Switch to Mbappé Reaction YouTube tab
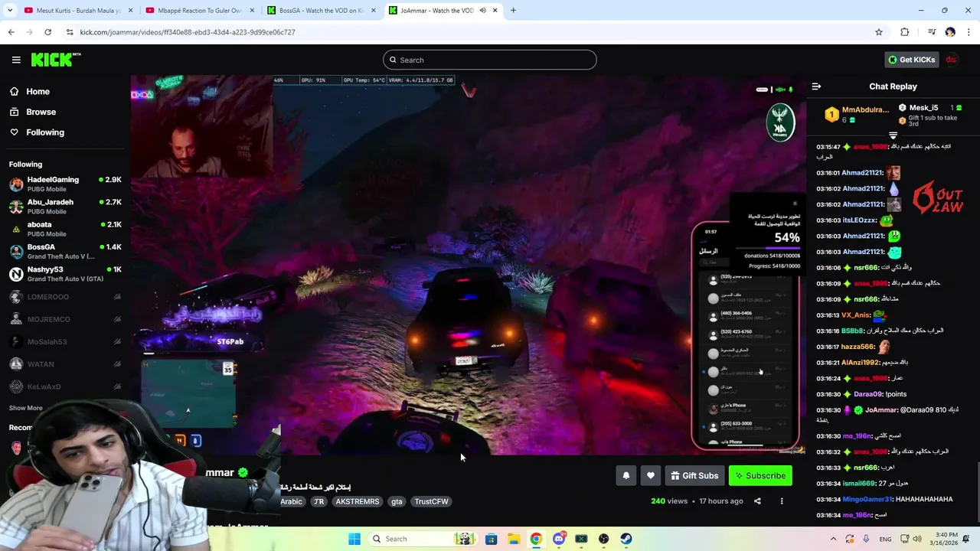The width and height of the screenshot is (980, 551). [199, 11]
